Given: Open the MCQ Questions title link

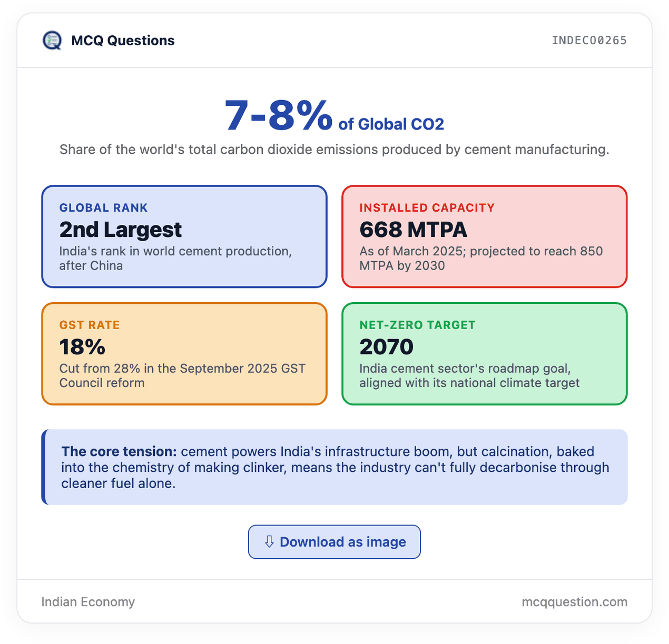Looking at the screenshot, I should 123,41.
